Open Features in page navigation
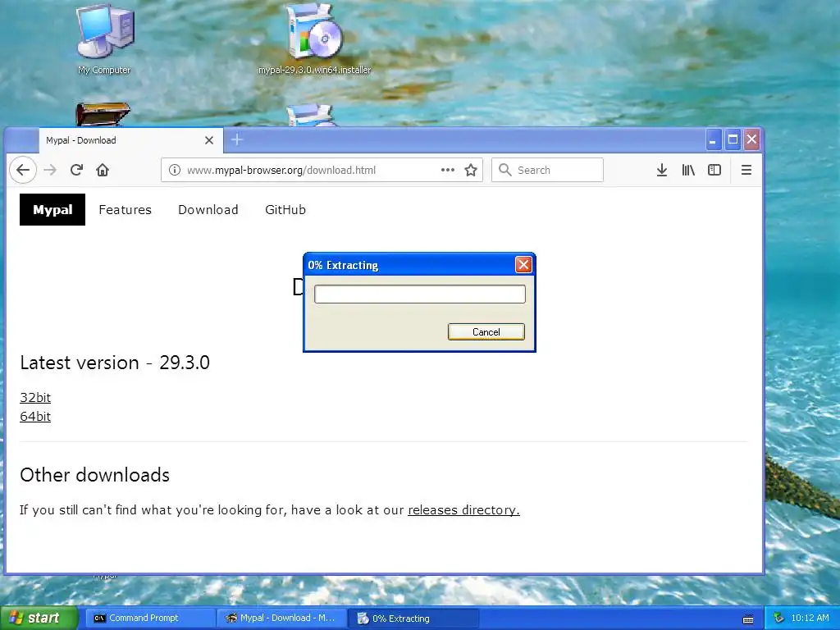The width and height of the screenshot is (840, 630). pyautogui.click(x=125, y=209)
